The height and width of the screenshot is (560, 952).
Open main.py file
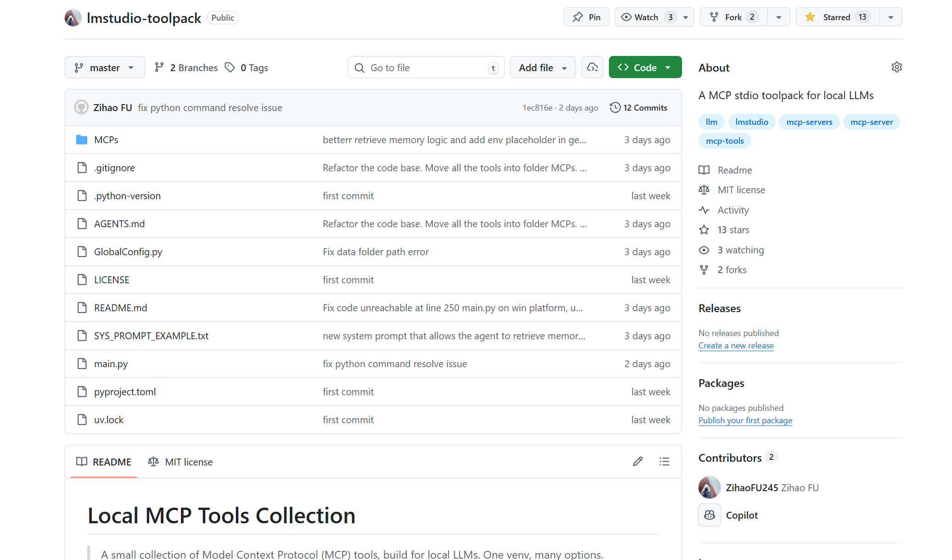coord(111,364)
